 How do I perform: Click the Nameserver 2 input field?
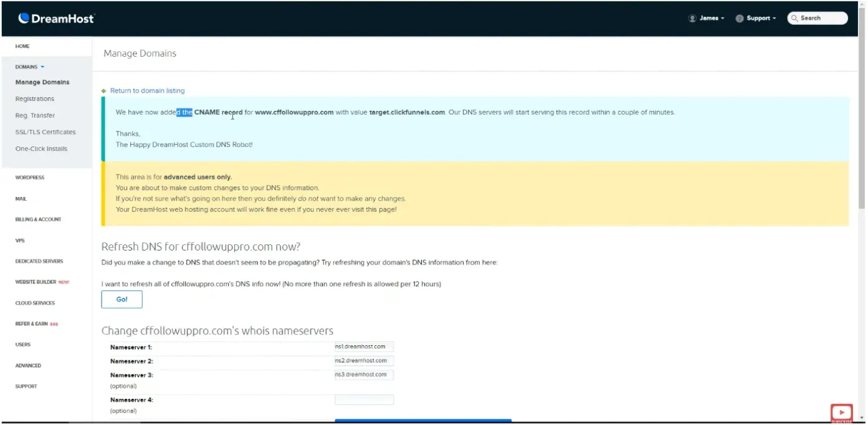point(364,361)
